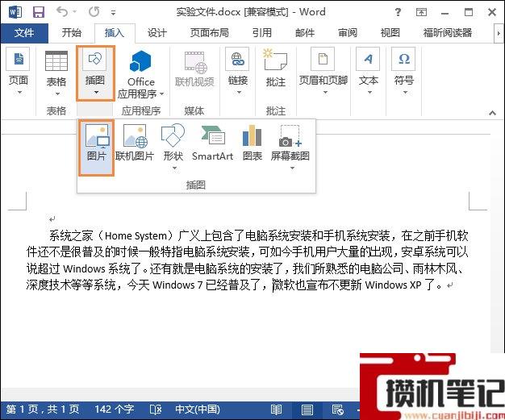
Task: Open the 形状 shapes gallery
Action: [x=173, y=147]
